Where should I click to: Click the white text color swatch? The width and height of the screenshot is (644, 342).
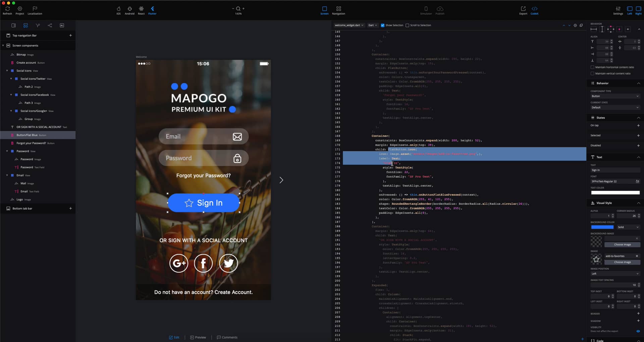(615, 193)
